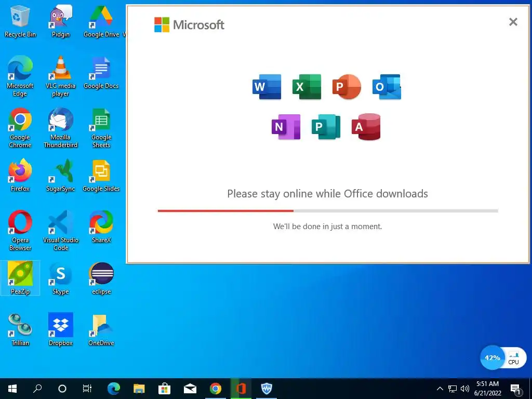
Task: Select the Google Sheets icon
Action: (101, 128)
